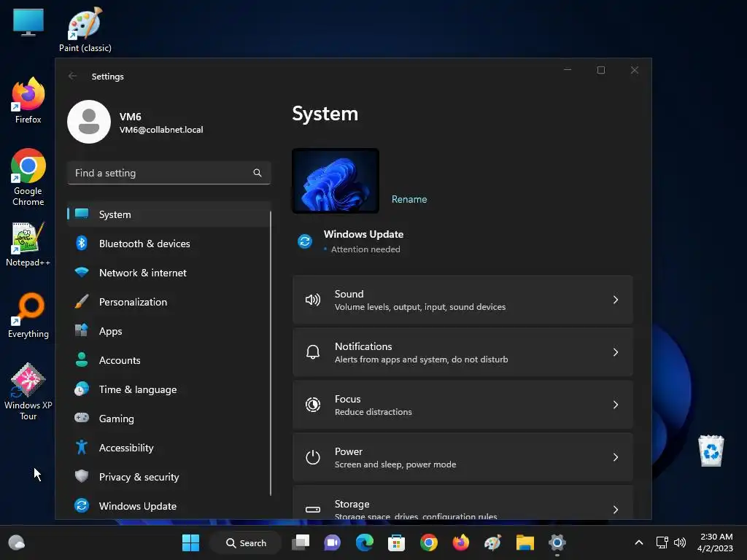747x560 pixels.
Task: Expand Storage chevron arrow
Action: 616,510
